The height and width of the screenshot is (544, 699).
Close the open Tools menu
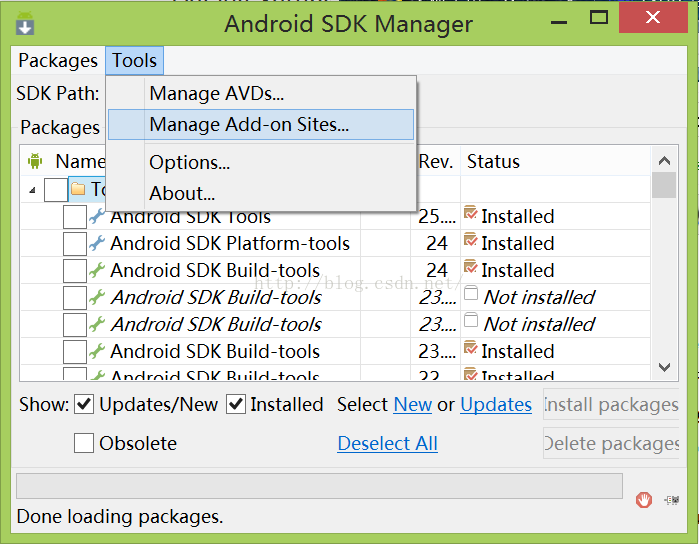tap(134, 60)
